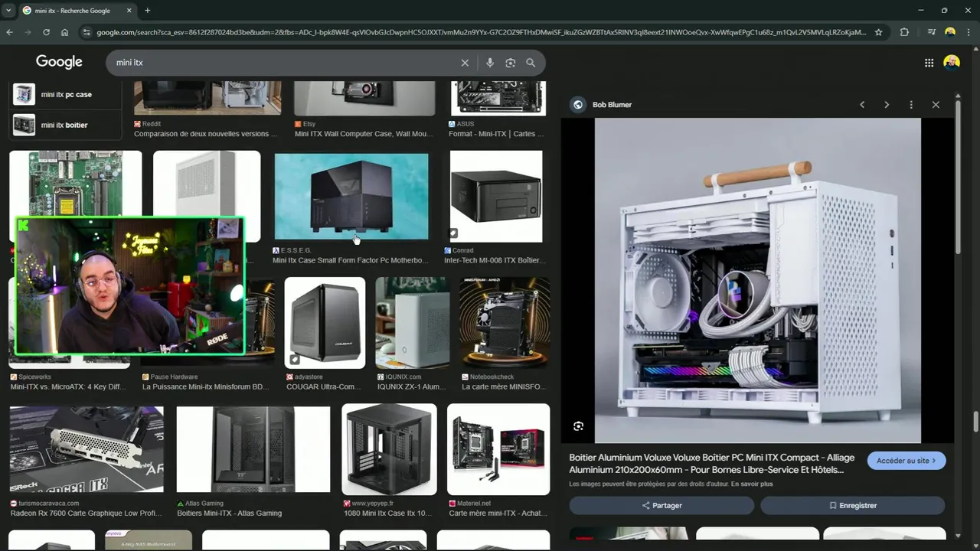Open the COUGAR Ultra-Com result link
This screenshot has height=551, width=980.
pos(323,387)
